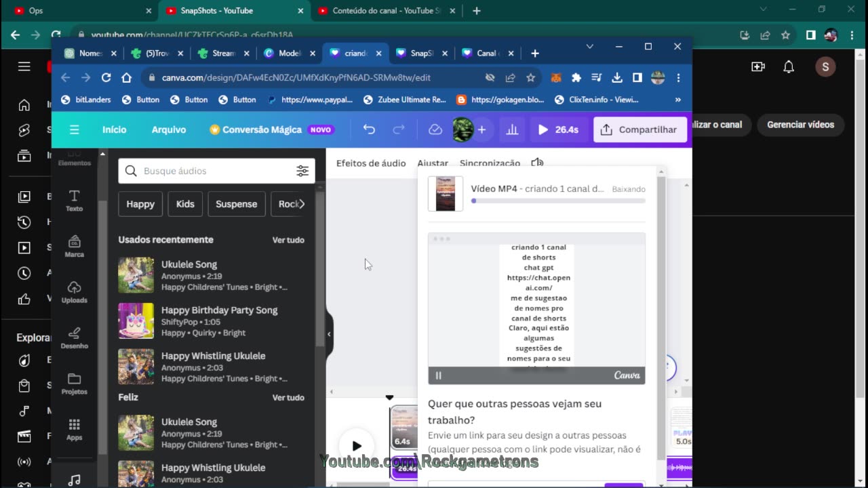
Task: Pause the download preview video
Action: click(x=439, y=375)
